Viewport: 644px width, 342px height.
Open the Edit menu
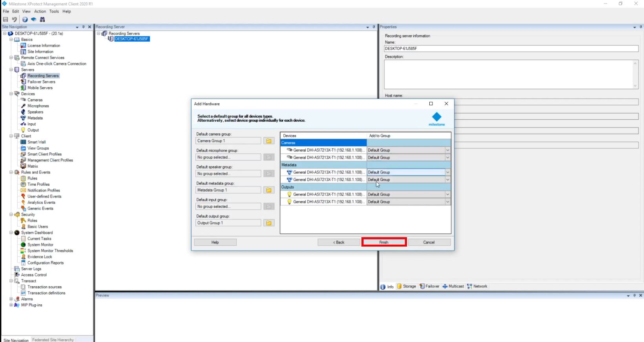tap(15, 11)
